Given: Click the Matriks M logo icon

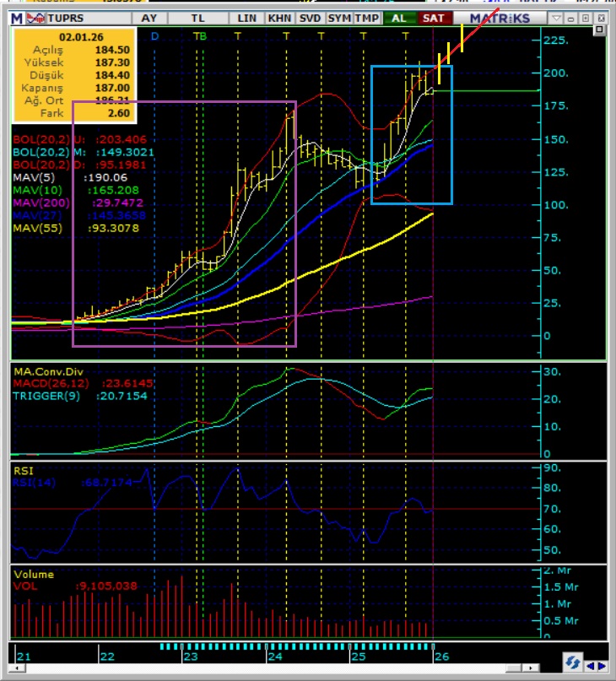Looking at the screenshot, I should pos(17,18).
